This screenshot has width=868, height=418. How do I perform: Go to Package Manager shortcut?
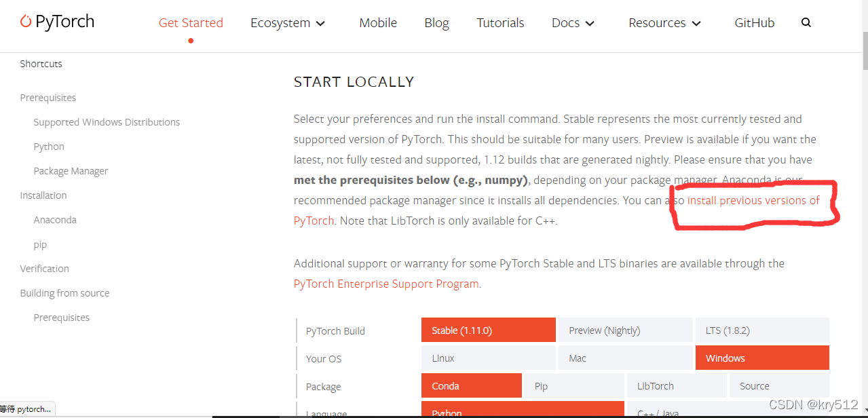point(71,171)
